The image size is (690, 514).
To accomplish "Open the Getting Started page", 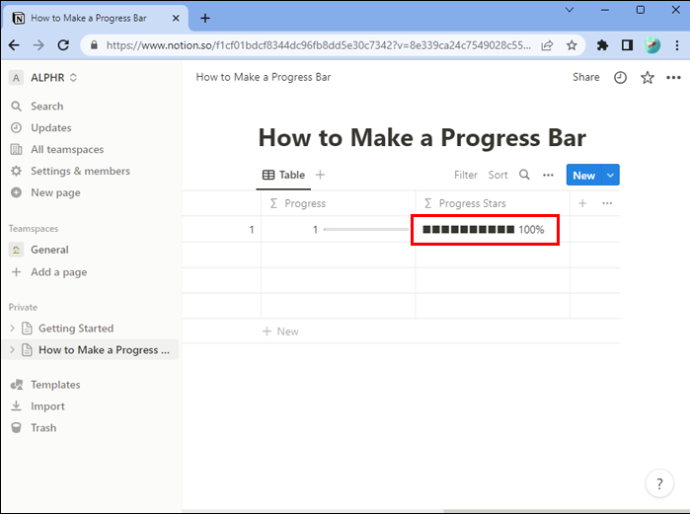I will 76,328.
